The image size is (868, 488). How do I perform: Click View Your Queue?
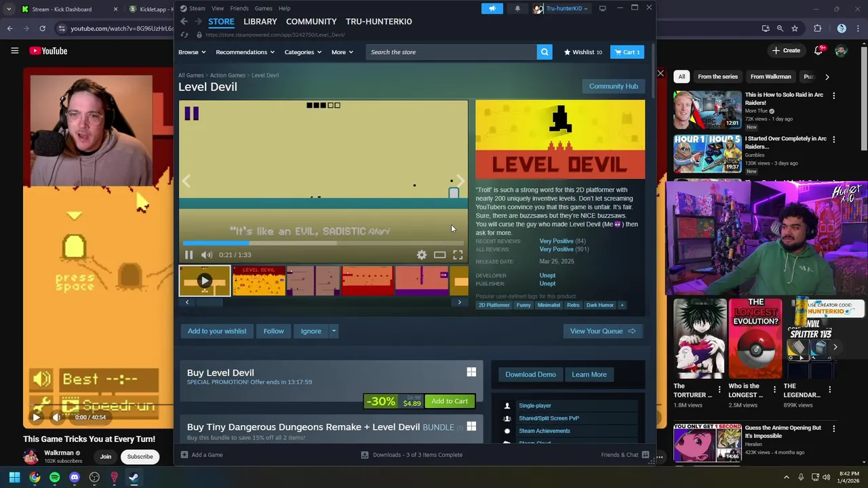pos(603,331)
